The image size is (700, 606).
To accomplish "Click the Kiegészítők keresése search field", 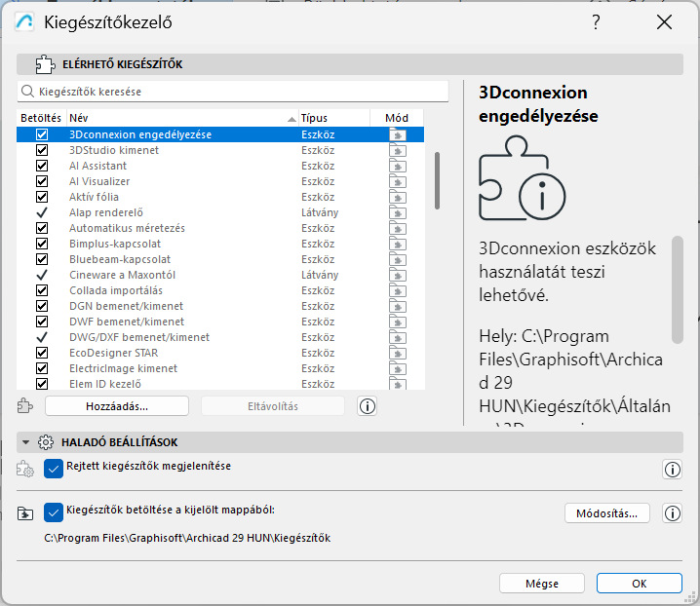I will click(233, 92).
